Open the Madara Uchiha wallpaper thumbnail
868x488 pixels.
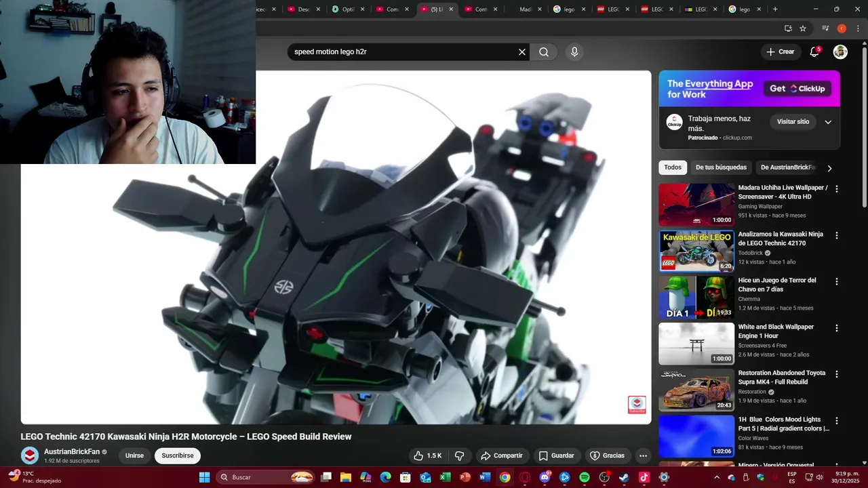696,205
